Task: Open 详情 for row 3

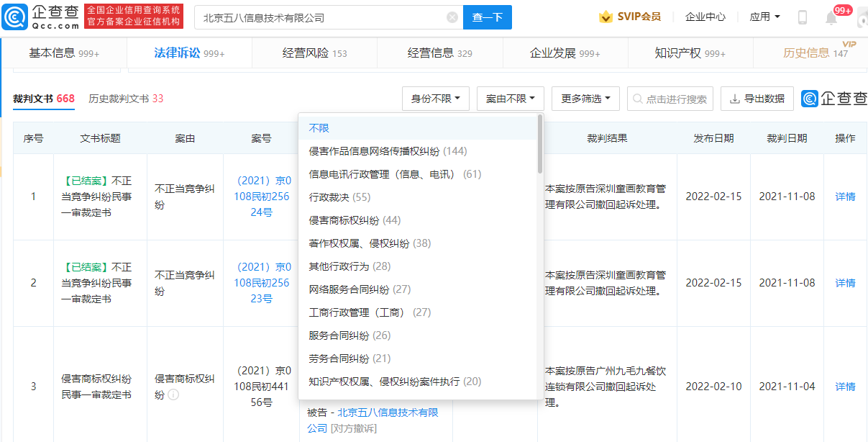Action: [x=845, y=387]
